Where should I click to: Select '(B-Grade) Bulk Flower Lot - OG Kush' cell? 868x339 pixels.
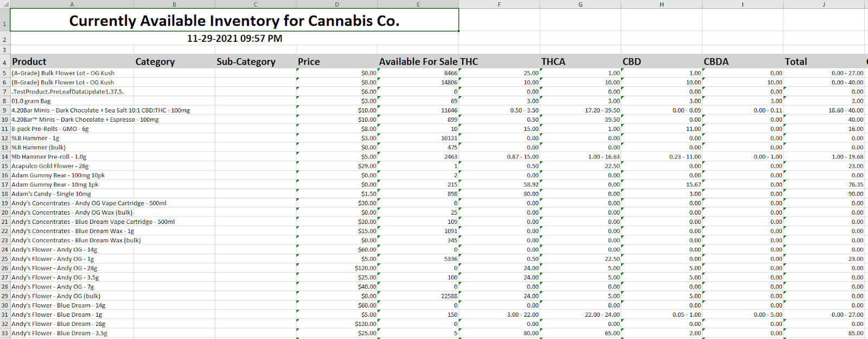click(x=72, y=82)
